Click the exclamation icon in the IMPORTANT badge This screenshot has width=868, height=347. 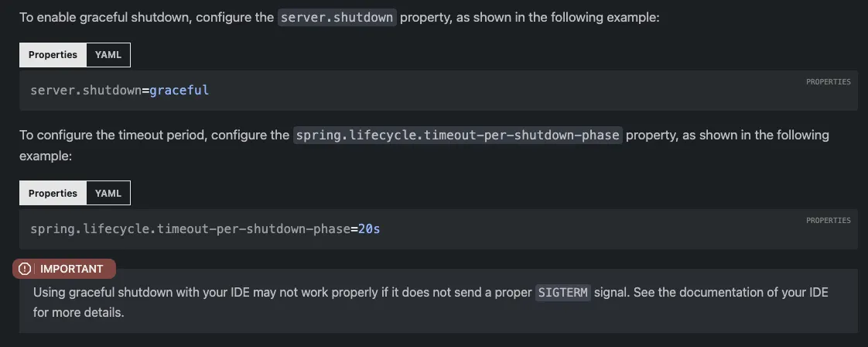pos(24,269)
